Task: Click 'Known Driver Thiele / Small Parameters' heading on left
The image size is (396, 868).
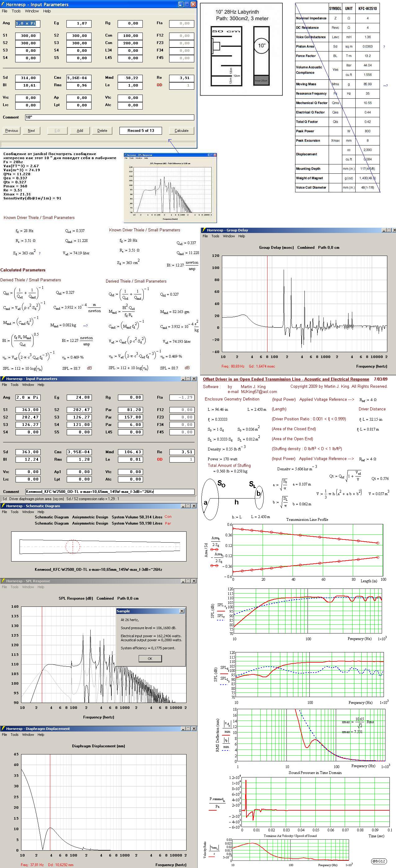Action: [x=39, y=218]
